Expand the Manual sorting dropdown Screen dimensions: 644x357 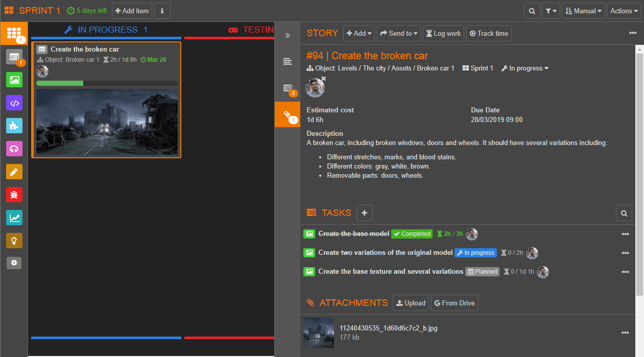pyautogui.click(x=583, y=11)
